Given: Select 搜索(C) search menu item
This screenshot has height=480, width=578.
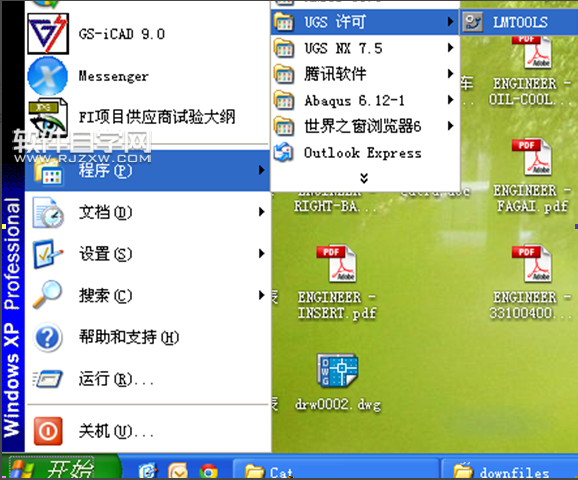Looking at the screenshot, I should coord(147,295).
